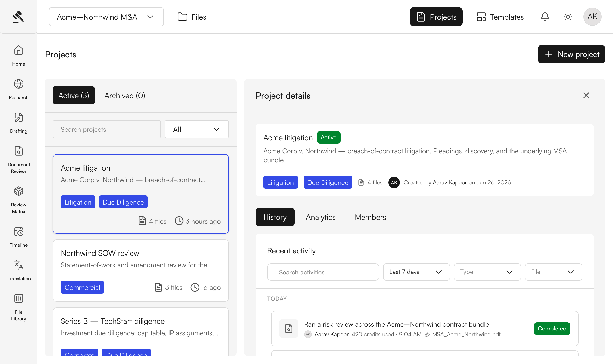Image resolution: width=613 pixels, height=364 pixels.
Task: Select the Acme litigation project card
Action: pyautogui.click(x=141, y=194)
